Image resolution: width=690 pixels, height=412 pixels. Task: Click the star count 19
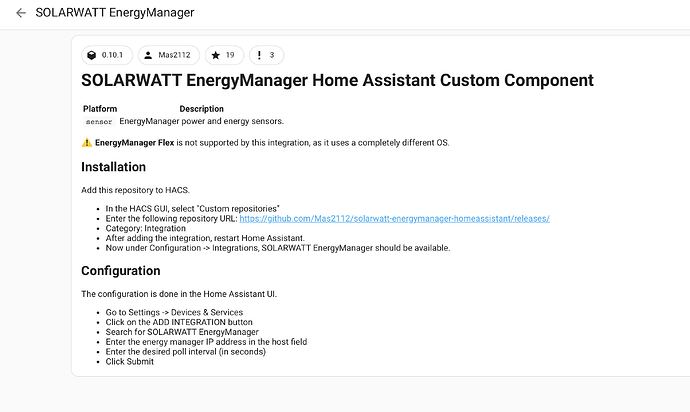point(230,55)
